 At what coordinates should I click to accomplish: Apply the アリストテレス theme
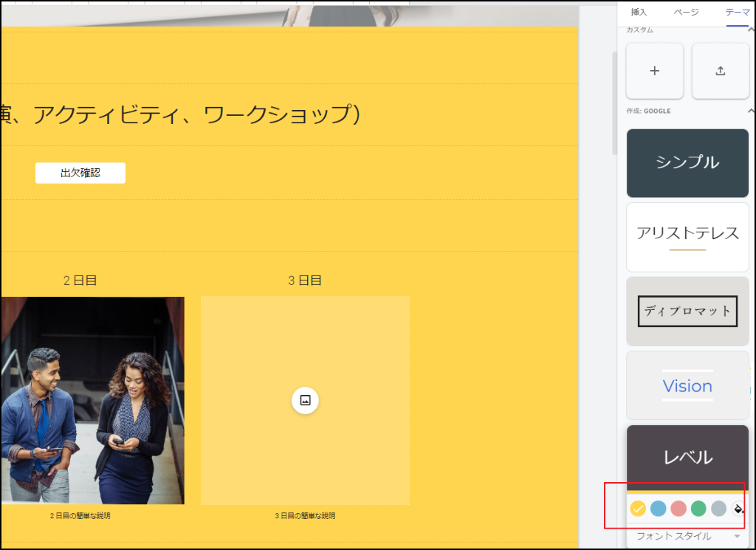[x=687, y=237]
